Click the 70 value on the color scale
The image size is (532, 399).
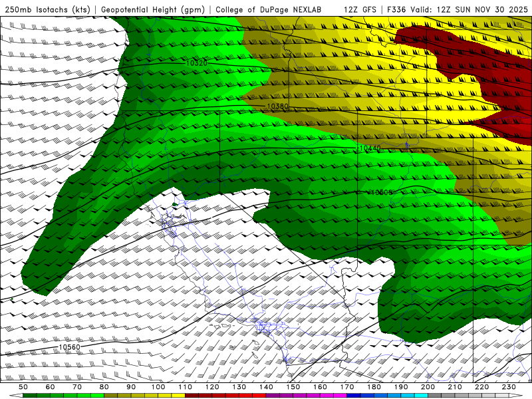[77, 387]
